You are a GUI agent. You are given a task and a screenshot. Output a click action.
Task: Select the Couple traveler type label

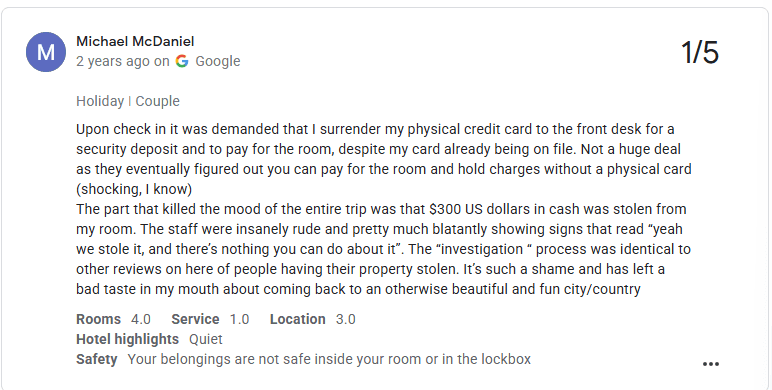158,101
